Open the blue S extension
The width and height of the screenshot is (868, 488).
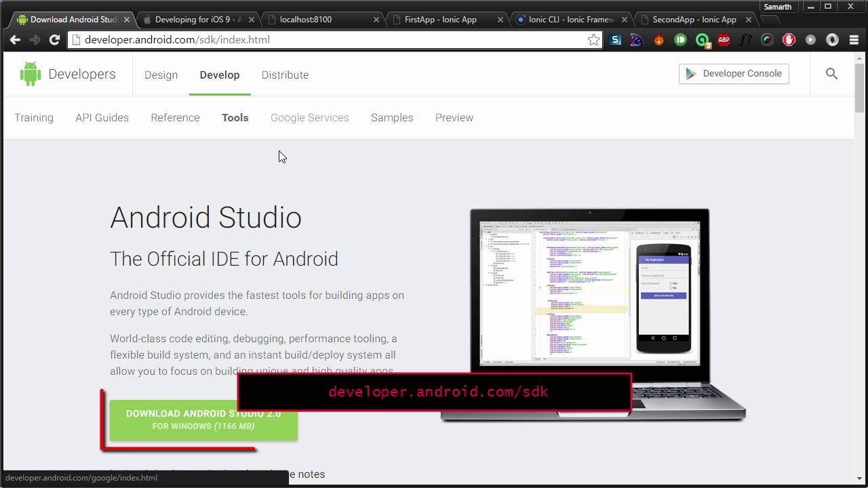(x=615, y=40)
